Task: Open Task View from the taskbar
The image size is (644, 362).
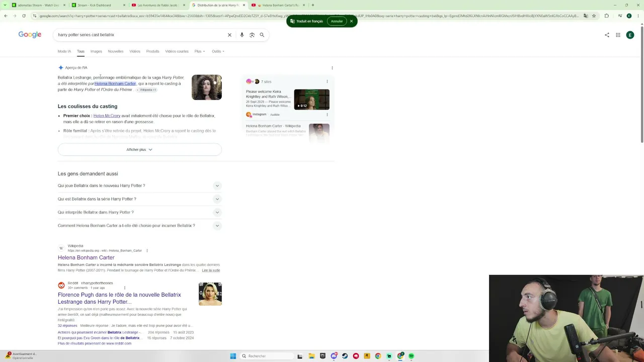Action: [300, 356]
